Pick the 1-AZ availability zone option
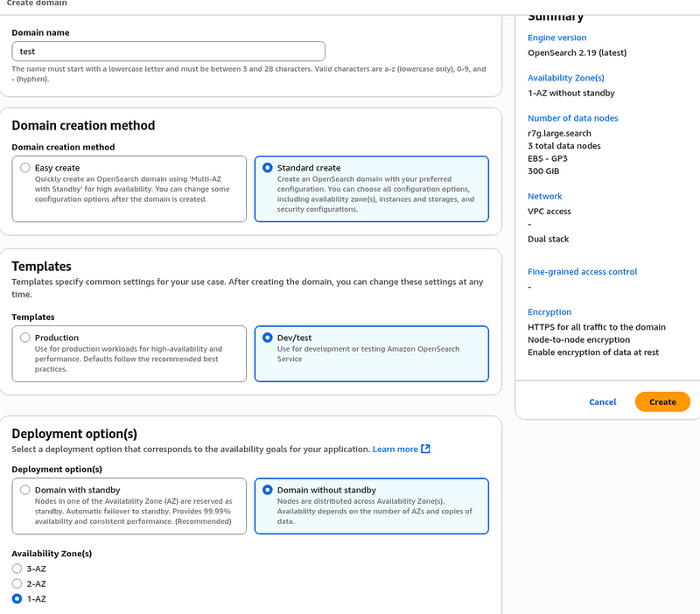700x614 pixels. 17,599
